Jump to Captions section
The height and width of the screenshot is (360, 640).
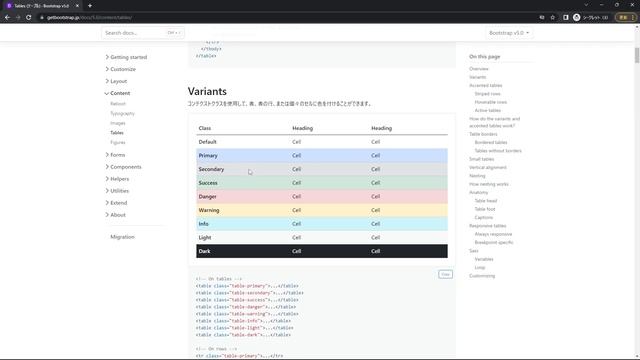pyautogui.click(x=484, y=218)
